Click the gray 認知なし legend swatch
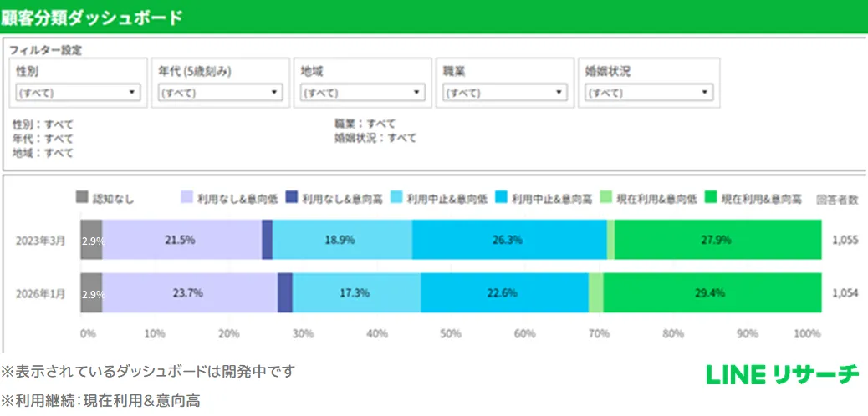This screenshot has width=868, height=416. click(82, 198)
